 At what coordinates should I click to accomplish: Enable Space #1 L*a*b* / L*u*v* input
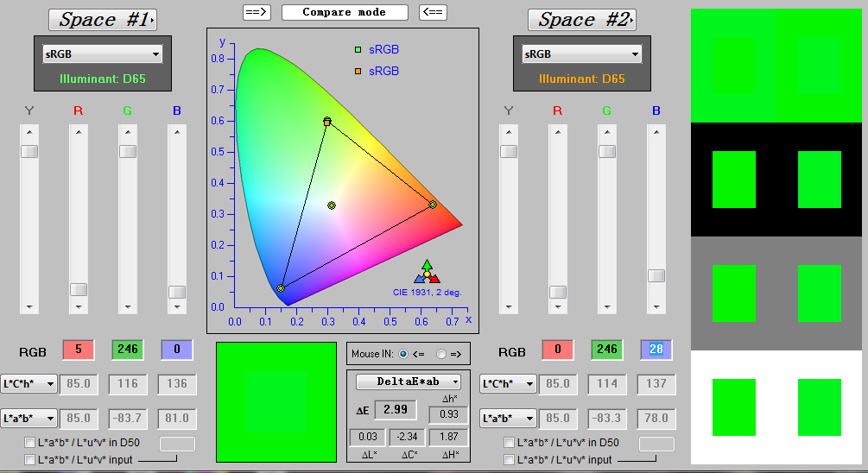coord(30,460)
